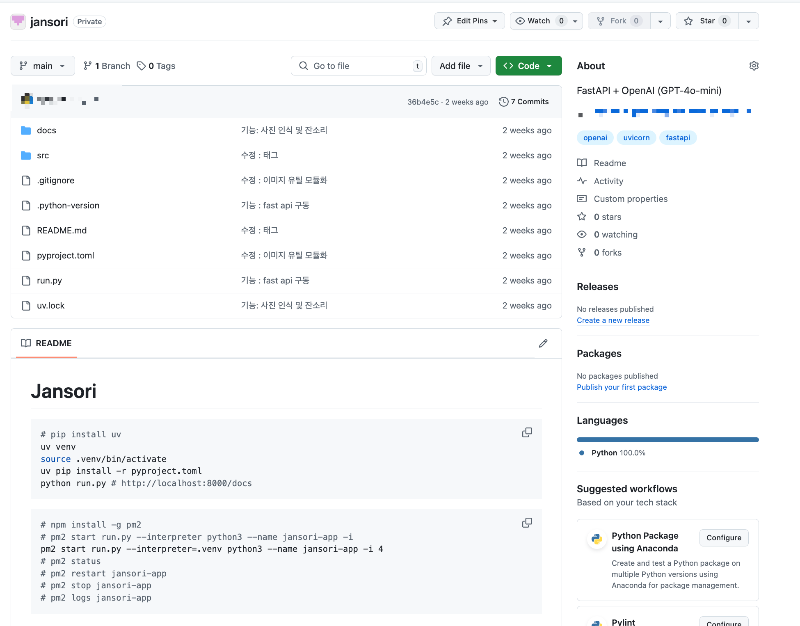Open the pyproject.toml file
The height and width of the screenshot is (626, 800).
coord(65,256)
